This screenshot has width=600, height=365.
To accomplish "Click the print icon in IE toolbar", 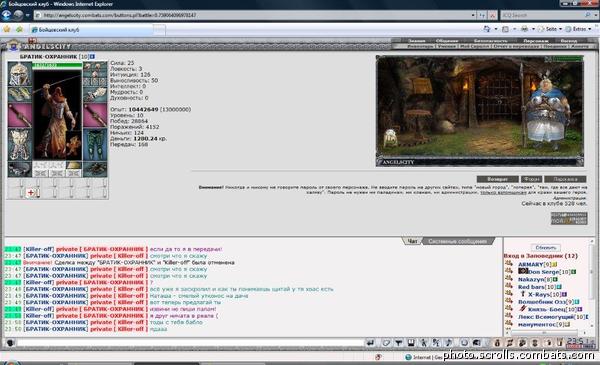I will click(x=524, y=29).
